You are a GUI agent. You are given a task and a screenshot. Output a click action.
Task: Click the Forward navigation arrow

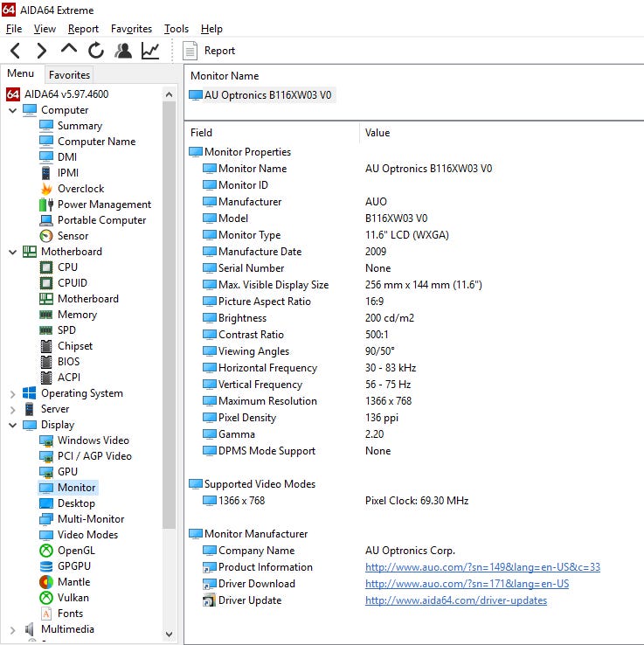[x=42, y=51]
